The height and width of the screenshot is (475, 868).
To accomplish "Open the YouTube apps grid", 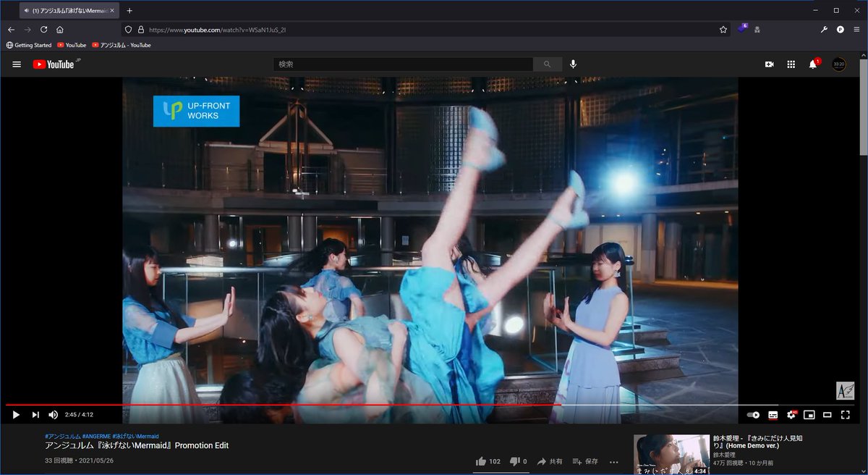I will click(x=791, y=64).
